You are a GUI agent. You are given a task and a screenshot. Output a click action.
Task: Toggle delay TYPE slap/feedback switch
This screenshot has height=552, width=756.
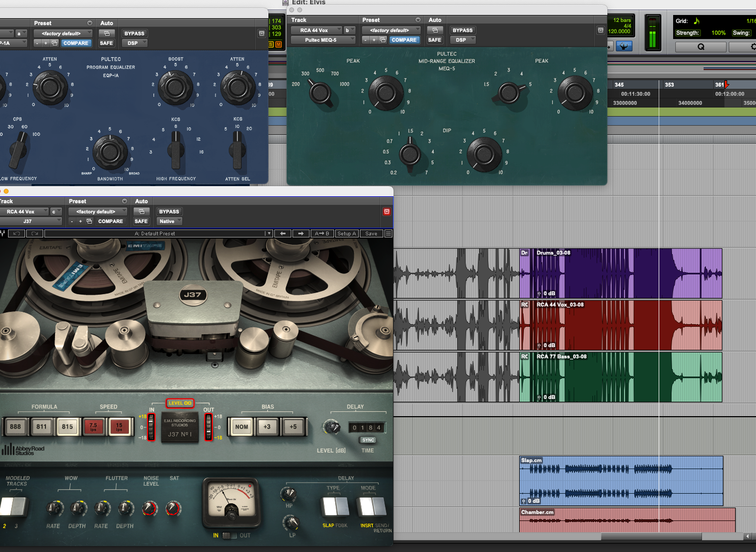coord(335,507)
